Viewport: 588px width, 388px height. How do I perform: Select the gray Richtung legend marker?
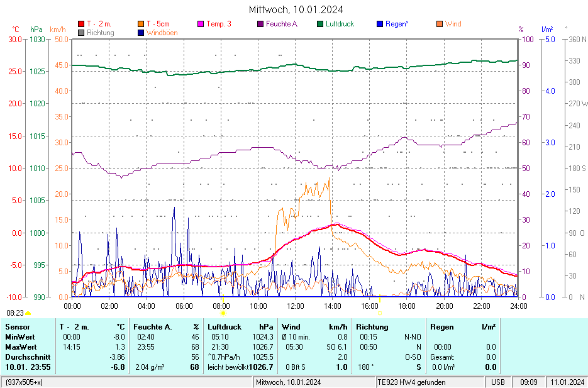[81, 32]
